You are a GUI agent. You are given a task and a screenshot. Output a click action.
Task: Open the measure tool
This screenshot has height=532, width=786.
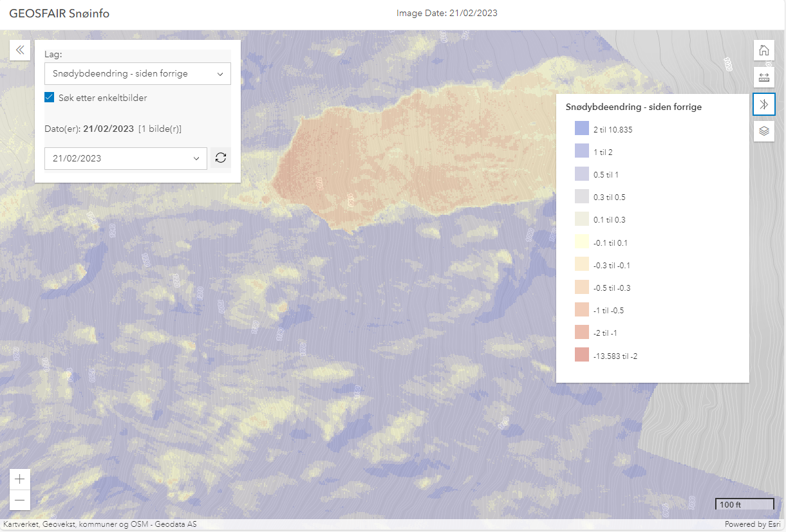pyautogui.click(x=764, y=77)
